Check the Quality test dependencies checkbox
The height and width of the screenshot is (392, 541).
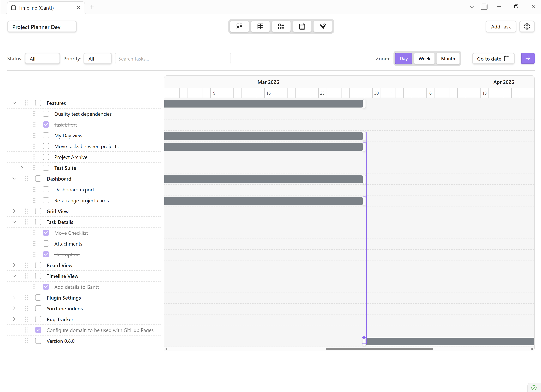46,114
